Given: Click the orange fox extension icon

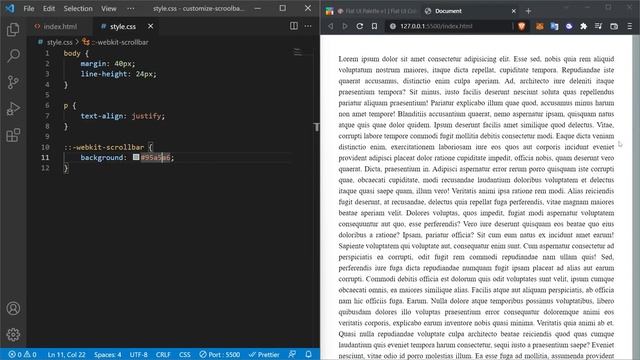Looking at the screenshot, I should 540,26.
